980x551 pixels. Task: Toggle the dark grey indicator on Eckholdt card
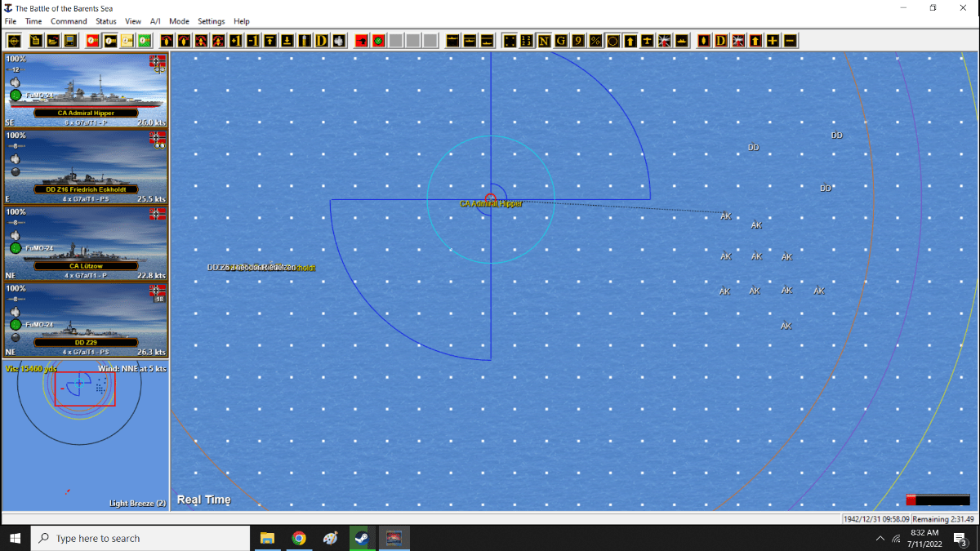click(x=16, y=171)
